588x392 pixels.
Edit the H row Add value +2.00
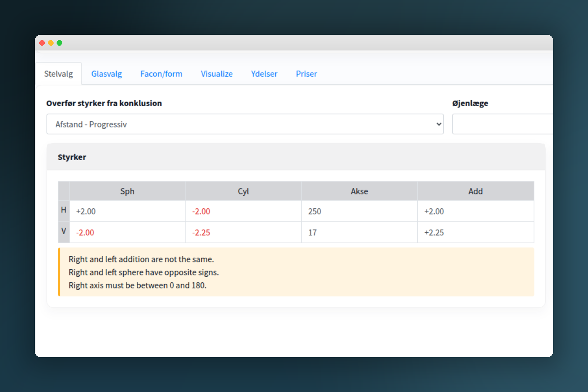click(x=476, y=211)
